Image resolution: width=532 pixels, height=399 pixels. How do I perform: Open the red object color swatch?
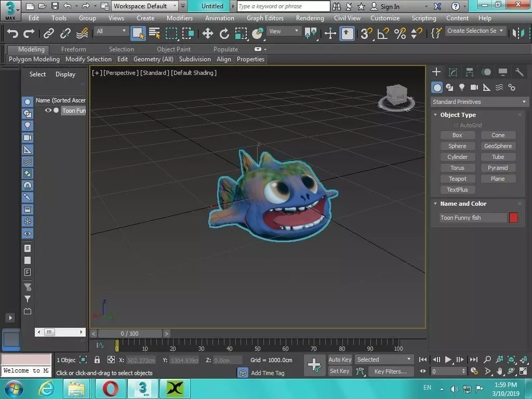[x=513, y=218]
